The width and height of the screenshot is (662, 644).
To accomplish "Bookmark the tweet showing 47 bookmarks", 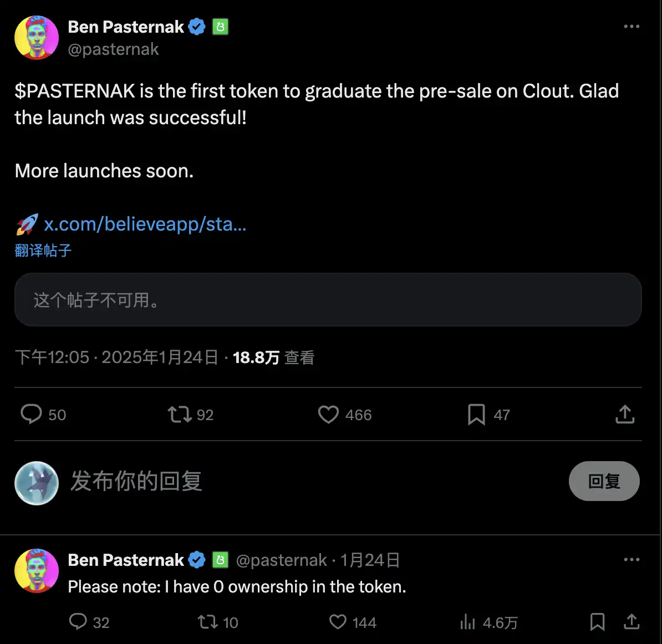I will click(477, 414).
